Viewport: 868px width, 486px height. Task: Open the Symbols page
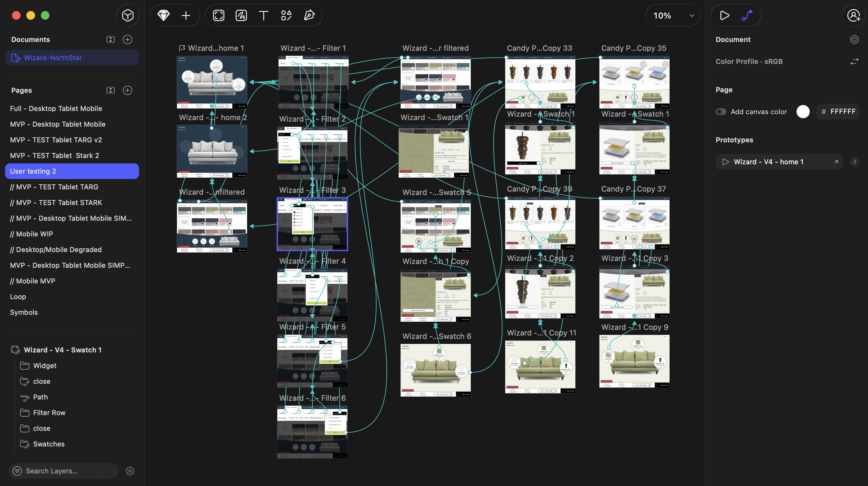[x=72, y=312]
